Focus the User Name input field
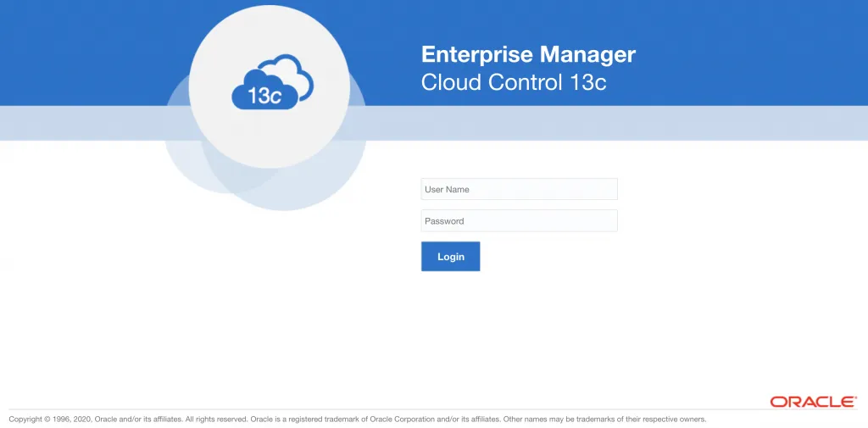Image resolution: width=868 pixels, height=428 pixels. tap(519, 189)
